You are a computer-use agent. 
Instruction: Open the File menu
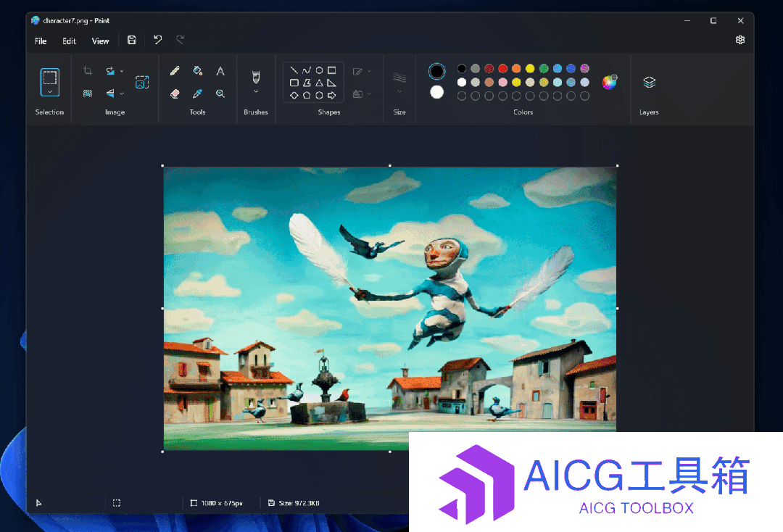tap(41, 41)
